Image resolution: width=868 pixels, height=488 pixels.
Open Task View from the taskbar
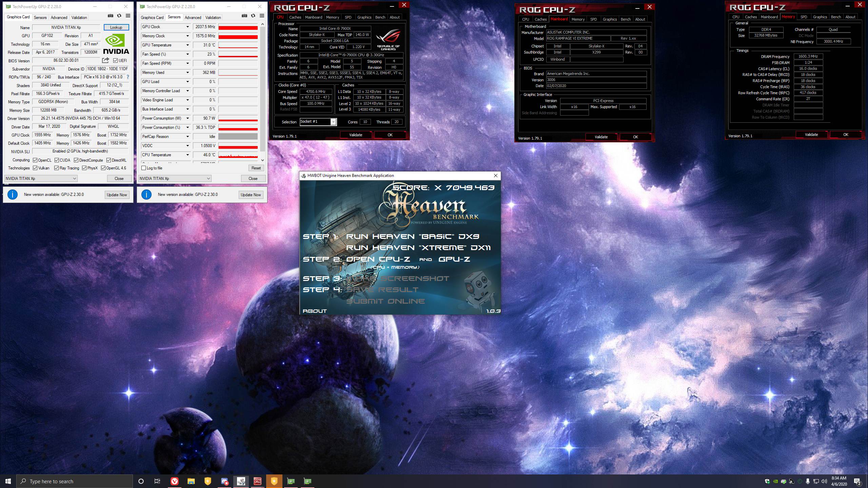pos(157,481)
